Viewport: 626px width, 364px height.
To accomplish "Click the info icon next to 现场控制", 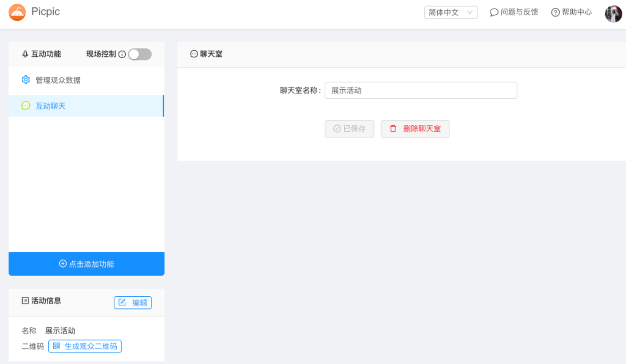I will [122, 54].
